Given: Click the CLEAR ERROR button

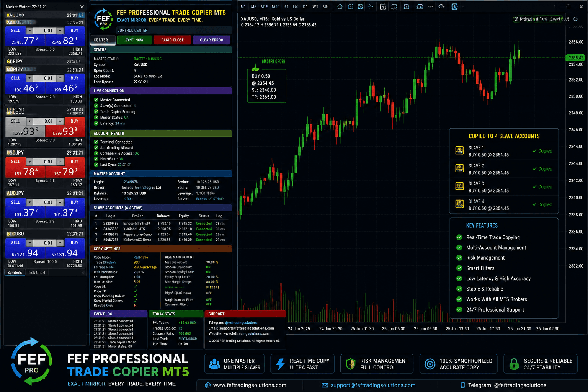Looking at the screenshot, I should [211, 40].
